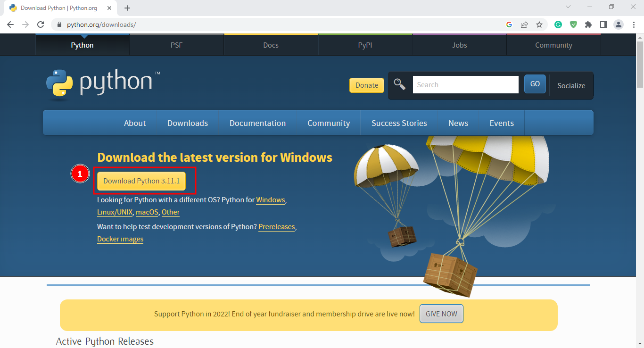The image size is (644, 348).
Task: Open the About menu
Action: coord(135,123)
